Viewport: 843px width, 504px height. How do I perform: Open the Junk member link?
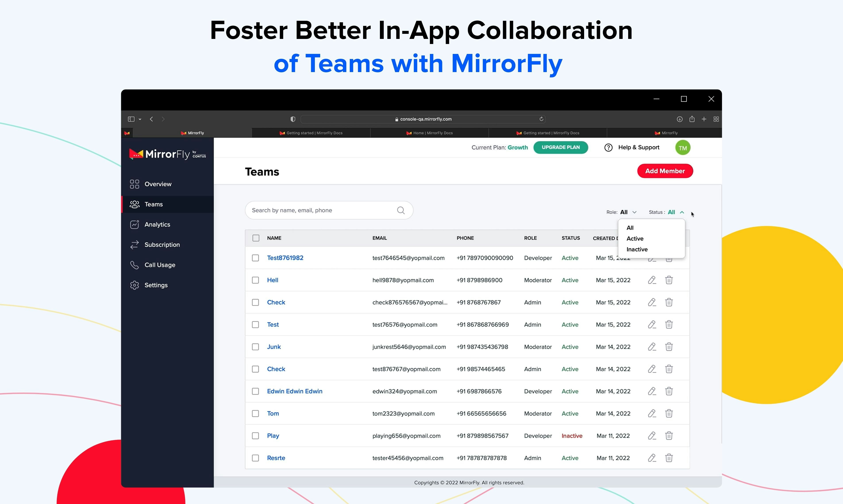(274, 347)
